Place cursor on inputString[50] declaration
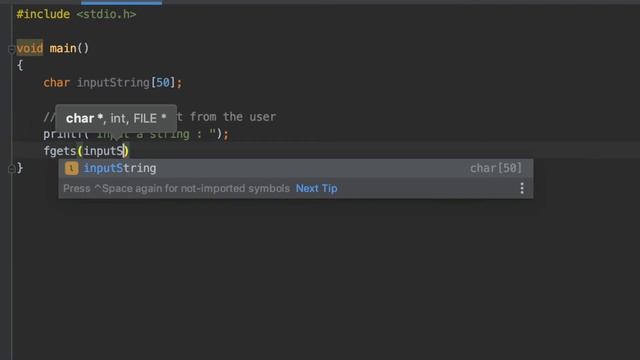Image resolution: width=640 pixels, height=360 pixels. [126, 82]
